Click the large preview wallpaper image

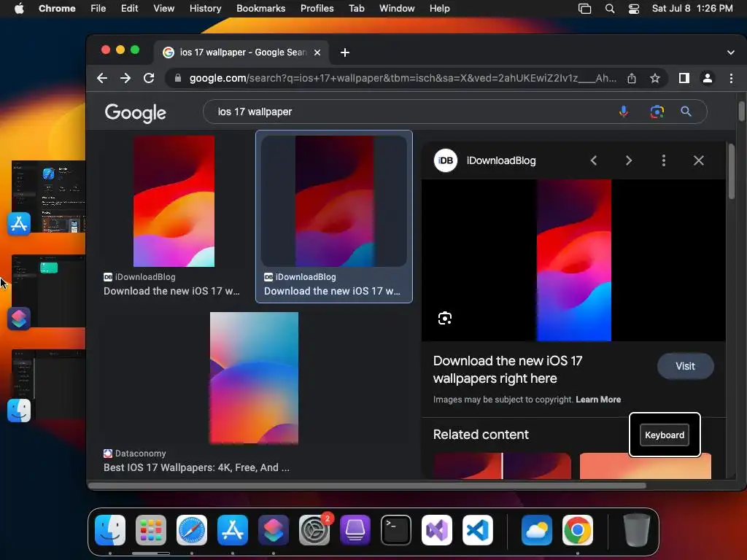tap(573, 260)
